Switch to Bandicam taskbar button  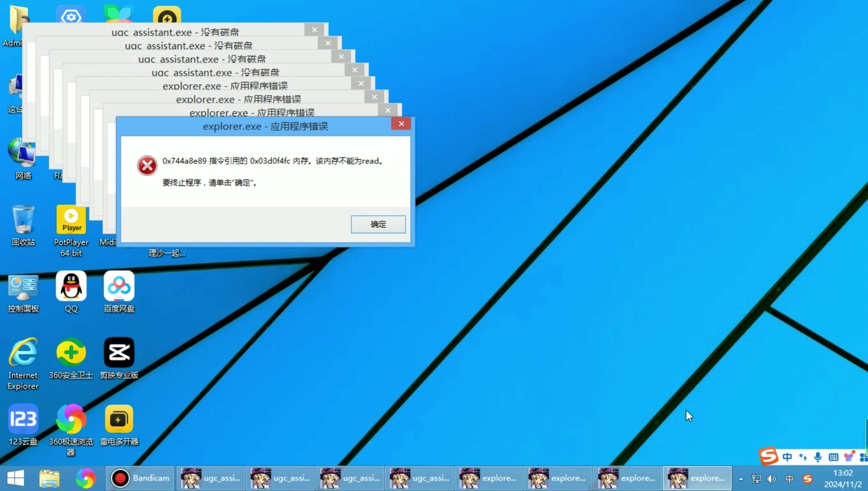[x=141, y=478]
